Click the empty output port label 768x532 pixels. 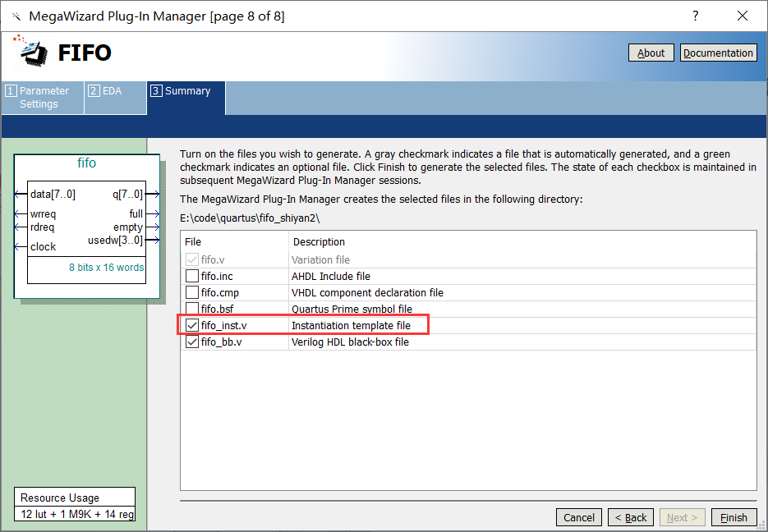click(x=128, y=227)
